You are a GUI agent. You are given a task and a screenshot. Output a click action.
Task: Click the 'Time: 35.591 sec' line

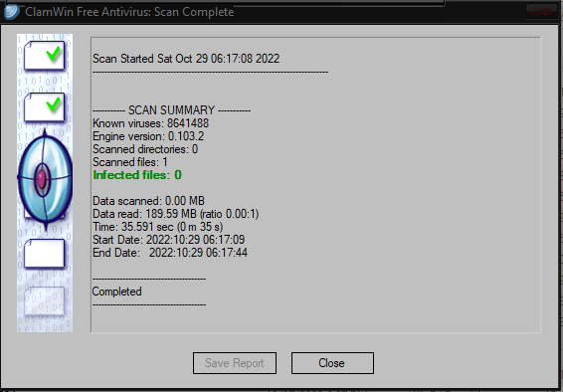pos(157,227)
